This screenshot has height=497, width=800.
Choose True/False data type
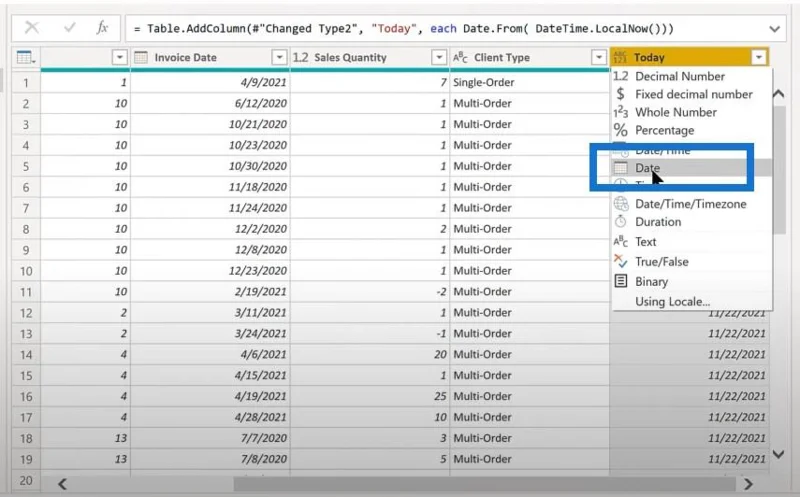pyautogui.click(x=692, y=262)
